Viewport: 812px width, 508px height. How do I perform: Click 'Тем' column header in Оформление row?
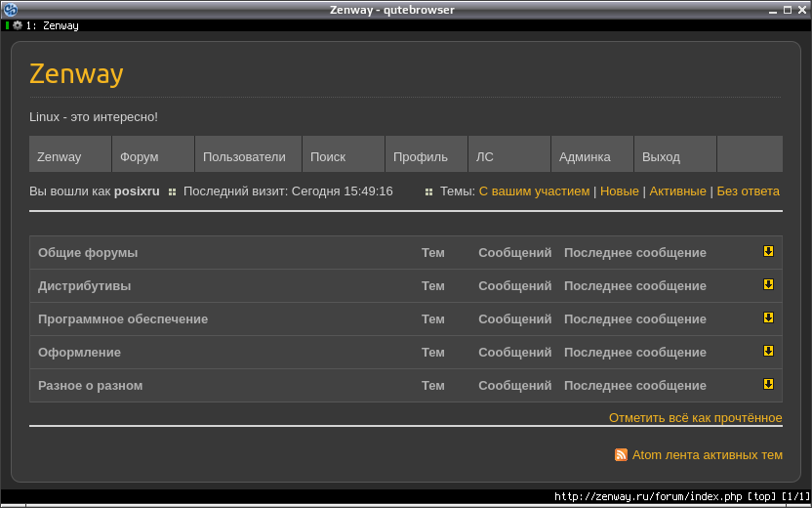click(433, 353)
